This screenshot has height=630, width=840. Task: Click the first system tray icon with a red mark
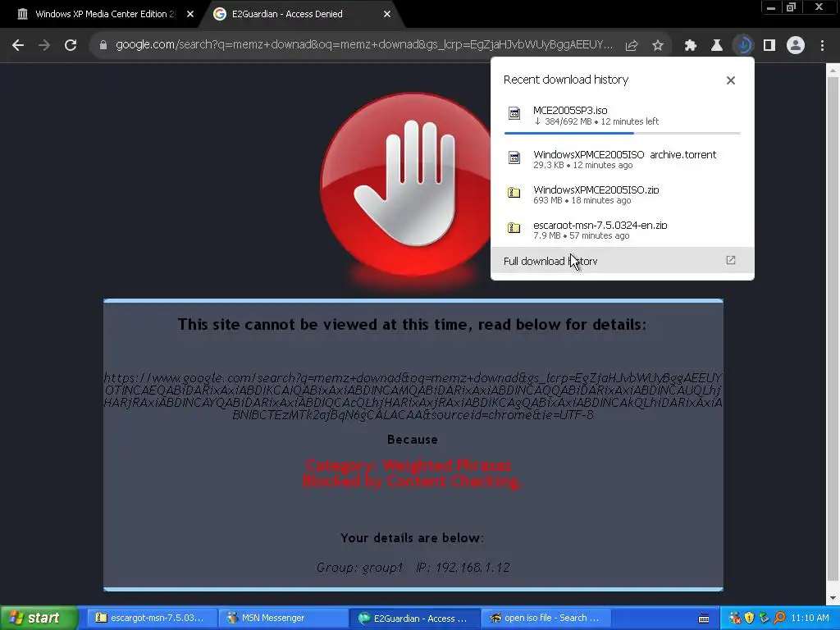pyautogui.click(x=735, y=619)
